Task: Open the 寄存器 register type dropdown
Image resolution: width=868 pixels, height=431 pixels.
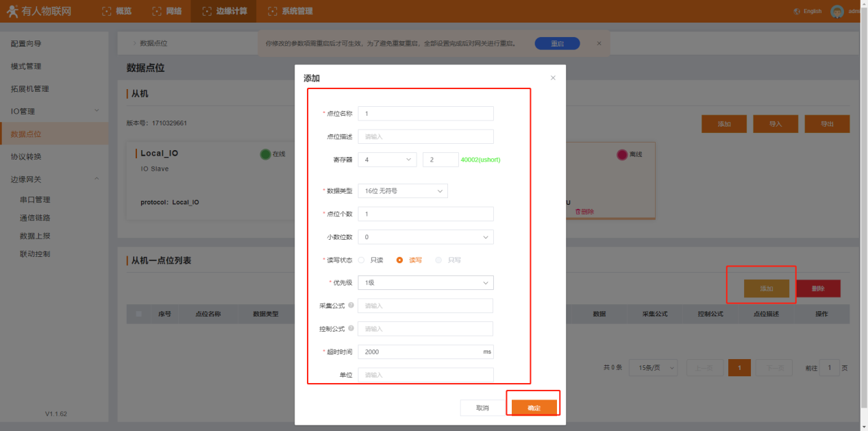Action: click(387, 160)
